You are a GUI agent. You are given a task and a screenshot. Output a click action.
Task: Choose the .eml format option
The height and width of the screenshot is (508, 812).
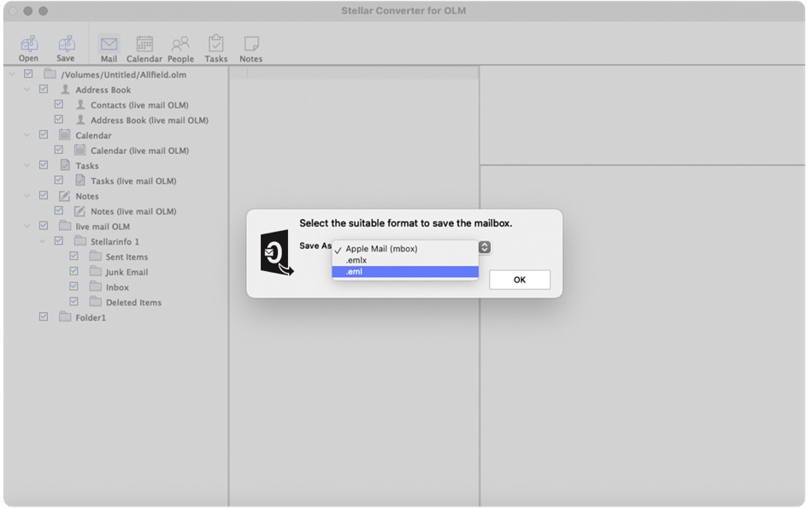405,272
